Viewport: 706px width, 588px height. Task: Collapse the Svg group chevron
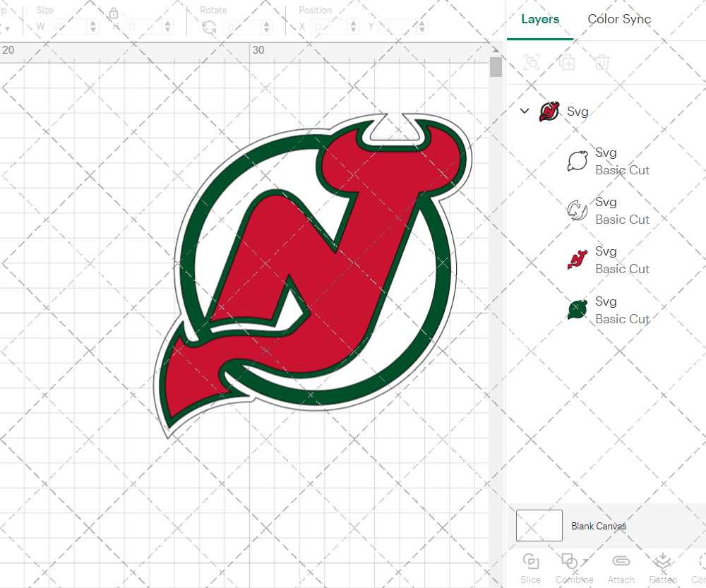(x=525, y=111)
